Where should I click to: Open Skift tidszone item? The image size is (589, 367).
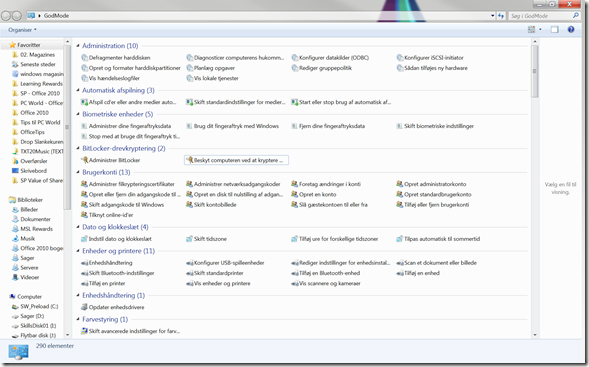coord(207,239)
